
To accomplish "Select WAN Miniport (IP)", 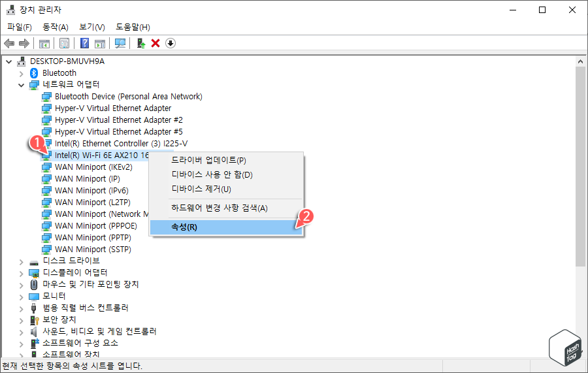I will point(87,179).
